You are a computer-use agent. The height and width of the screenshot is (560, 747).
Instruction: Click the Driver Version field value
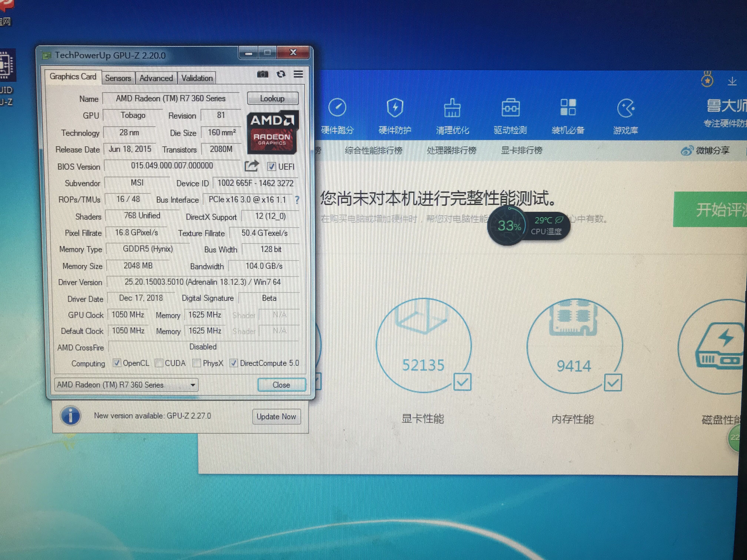pyautogui.click(x=203, y=282)
